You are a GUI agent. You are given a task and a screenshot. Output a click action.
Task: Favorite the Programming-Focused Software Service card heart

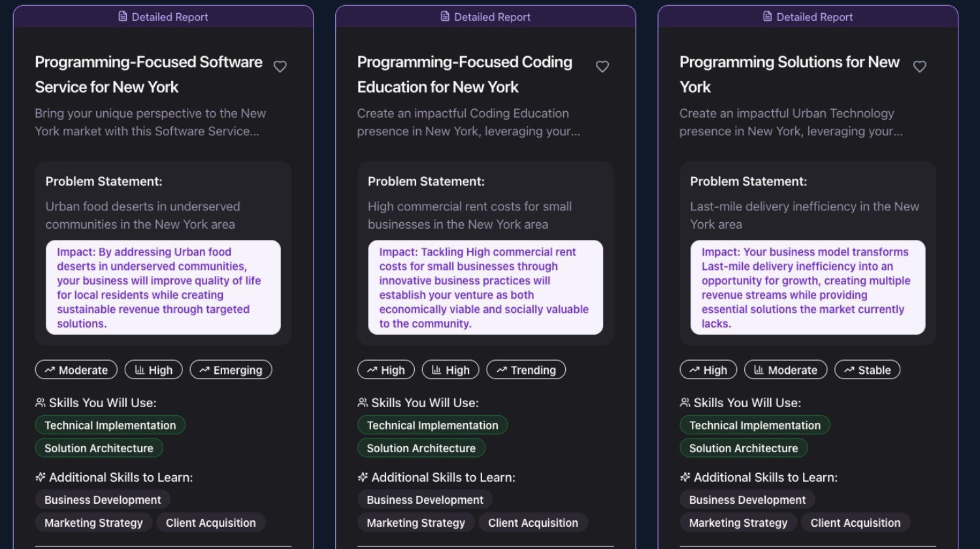280,66
